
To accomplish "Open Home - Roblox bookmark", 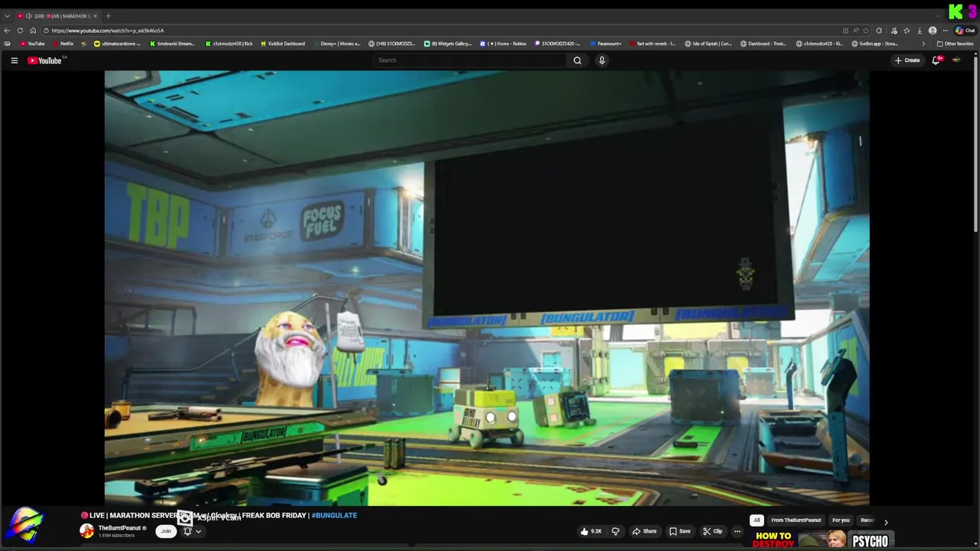I will point(504,44).
